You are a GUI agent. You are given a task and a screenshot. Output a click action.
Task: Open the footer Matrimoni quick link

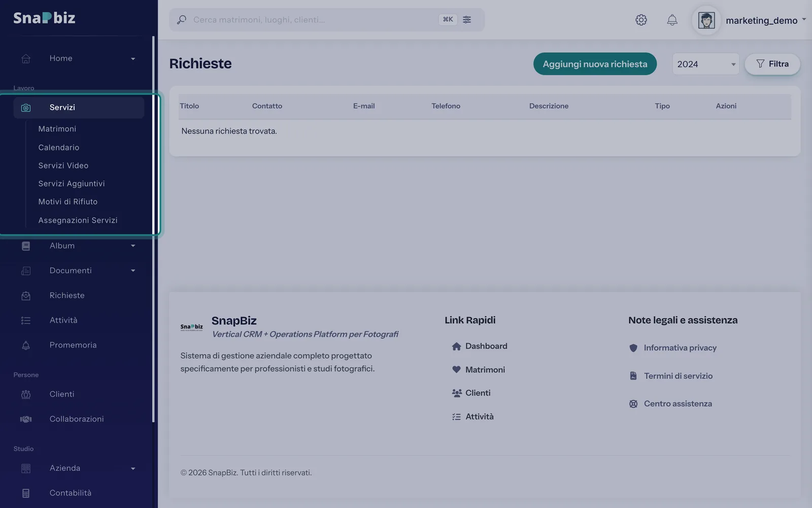click(x=479, y=370)
